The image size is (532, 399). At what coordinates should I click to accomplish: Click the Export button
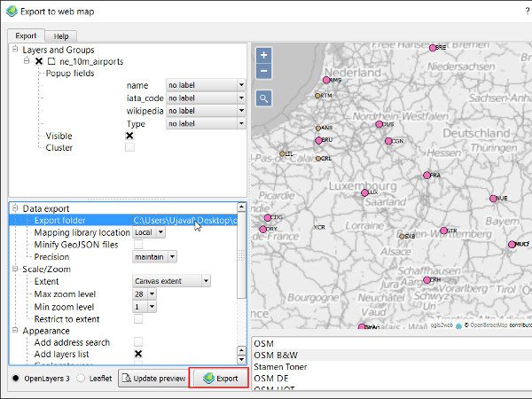221,378
